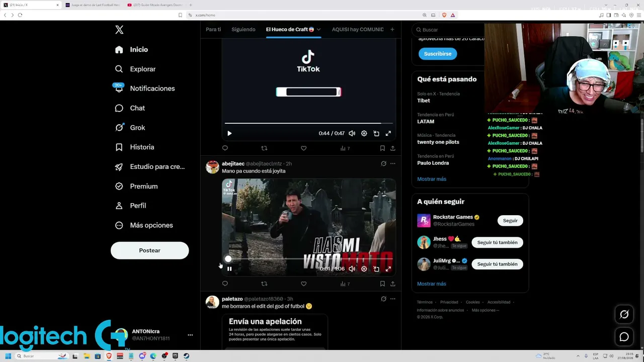Repost the TikTok loading video post
Viewport: 644px width, 362px height.
[x=264, y=148]
